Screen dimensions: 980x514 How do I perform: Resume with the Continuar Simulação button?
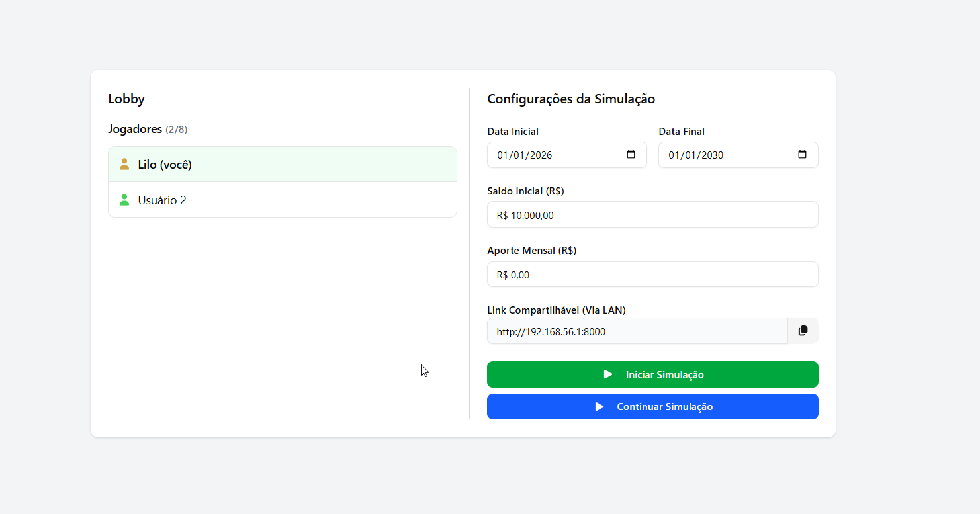(652, 407)
